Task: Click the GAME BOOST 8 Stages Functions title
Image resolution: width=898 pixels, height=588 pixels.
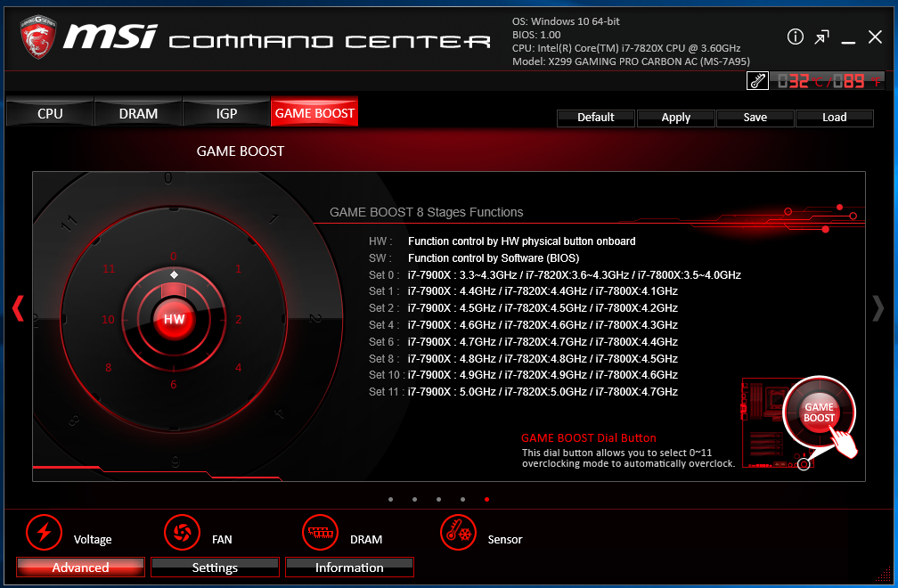Action: pyautogui.click(x=427, y=212)
